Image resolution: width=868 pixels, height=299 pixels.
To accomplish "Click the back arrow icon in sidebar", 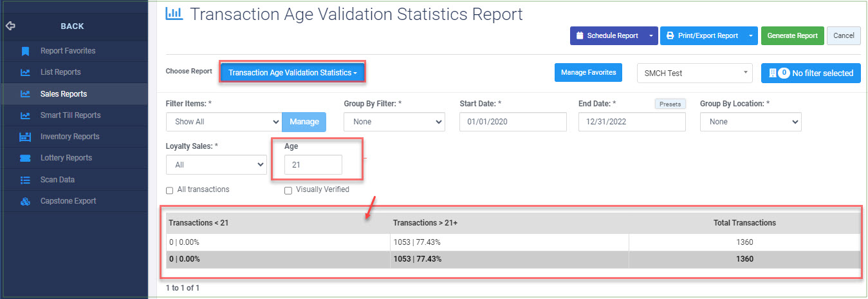I will point(10,26).
